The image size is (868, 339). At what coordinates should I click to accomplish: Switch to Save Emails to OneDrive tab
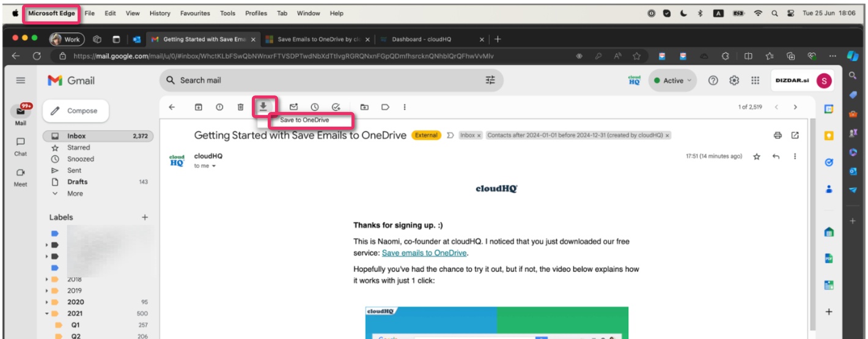pos(317,39)
